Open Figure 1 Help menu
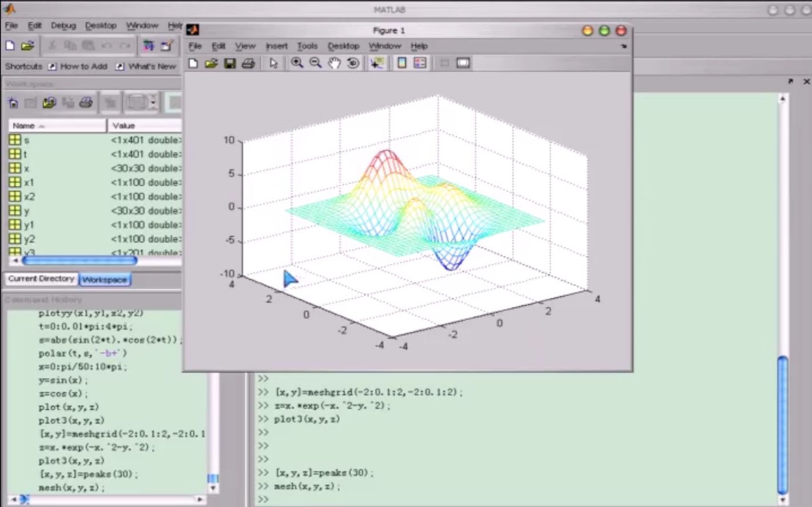 (419, 46)
